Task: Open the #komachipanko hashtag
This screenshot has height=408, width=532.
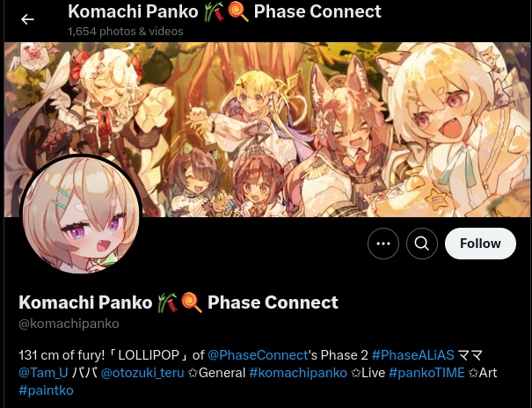Action: [x=298, y=373]
